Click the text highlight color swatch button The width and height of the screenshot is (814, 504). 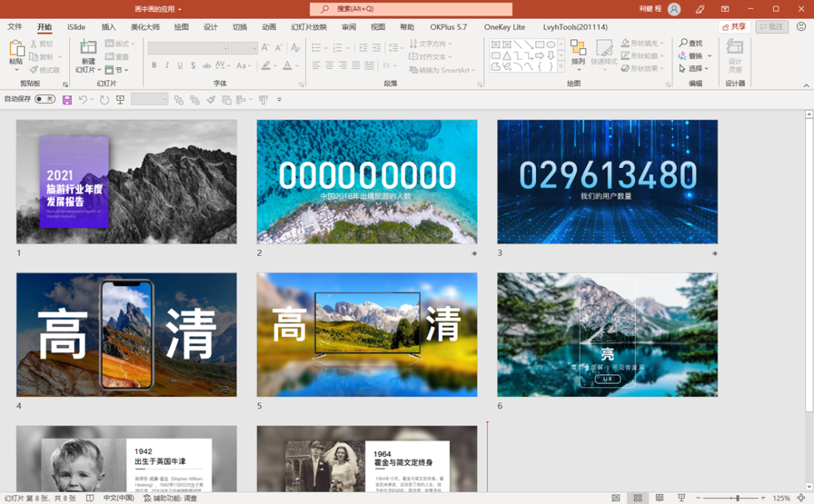tap(266, 66)
